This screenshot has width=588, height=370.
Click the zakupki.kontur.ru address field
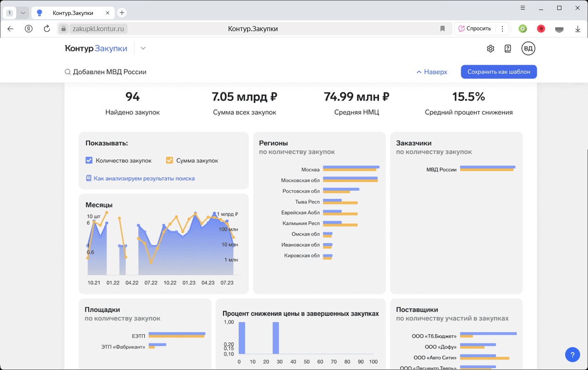[x=98, y=29]
